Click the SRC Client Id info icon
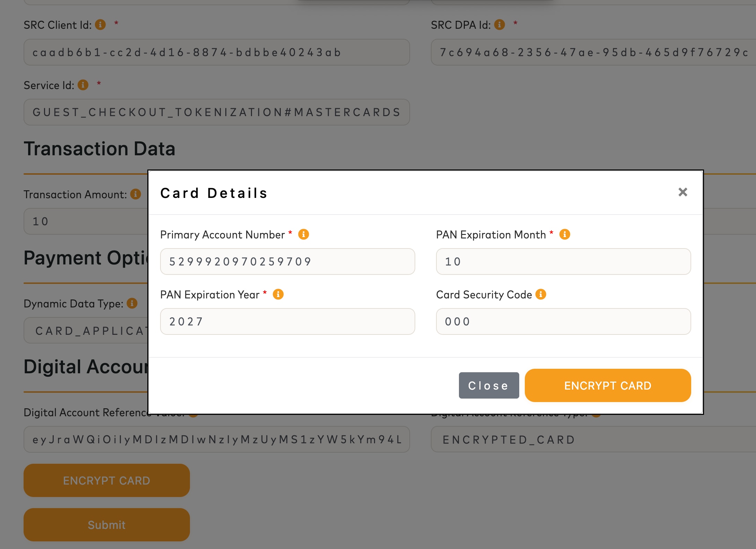The width and height of the screenshot is (756, 549). click(101, 25)
